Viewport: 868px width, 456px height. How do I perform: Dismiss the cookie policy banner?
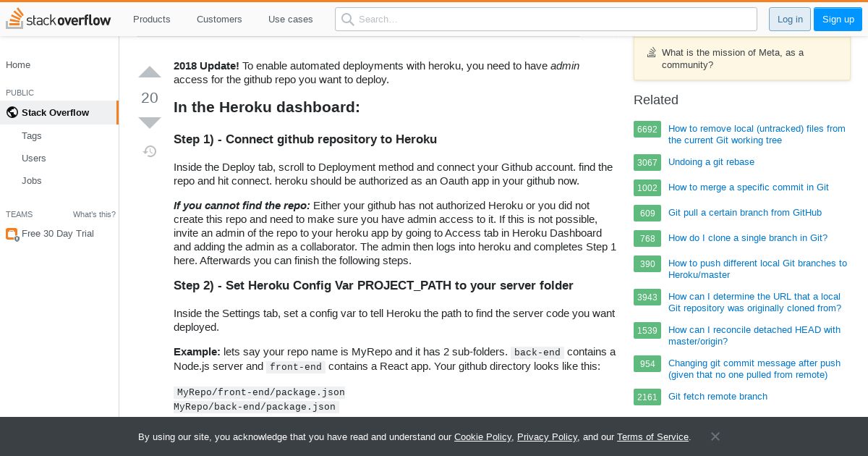(715, 436)
